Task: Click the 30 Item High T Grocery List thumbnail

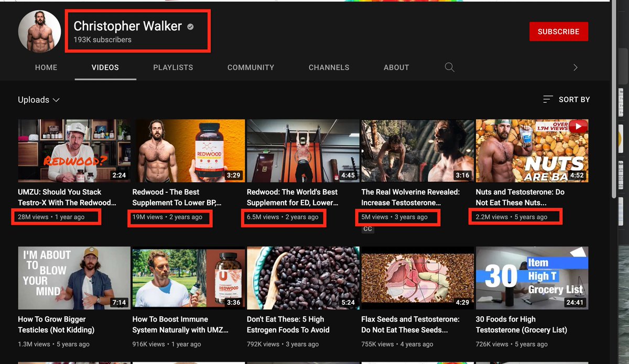Action: pyautogui.click(x=532, y=278)
